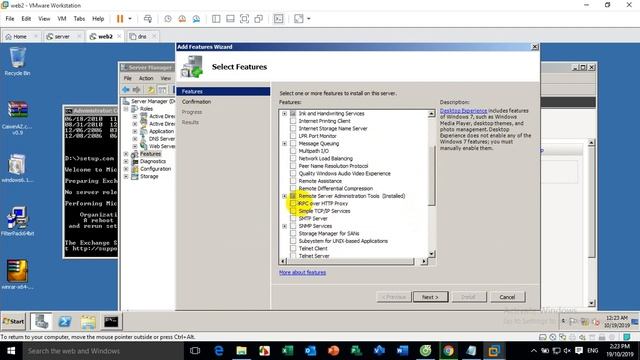Check Network Load Balancing feature

(x=293, y=158)
